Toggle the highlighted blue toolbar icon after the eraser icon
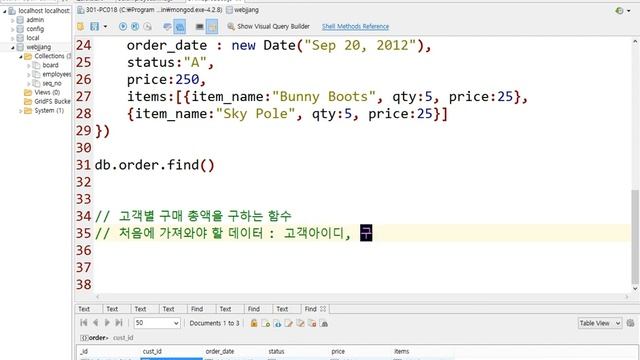Viewport: 640px width, 360px height. click(x=180, y=27)
